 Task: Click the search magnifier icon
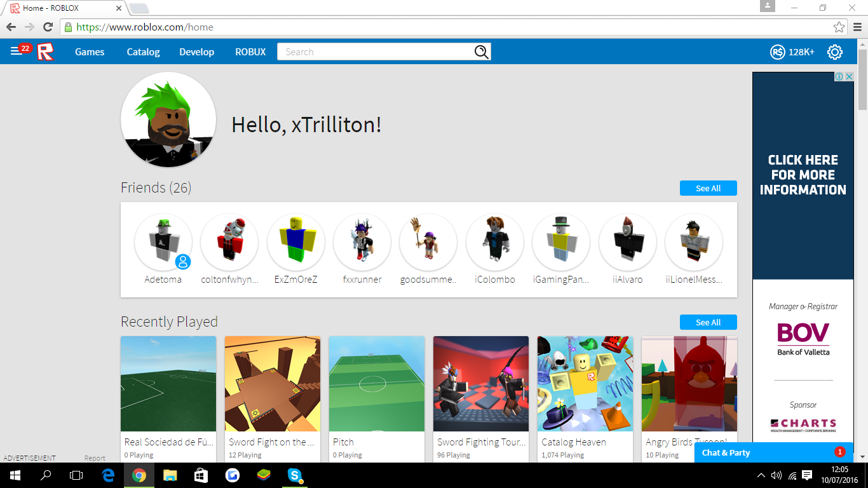point(482,52)
